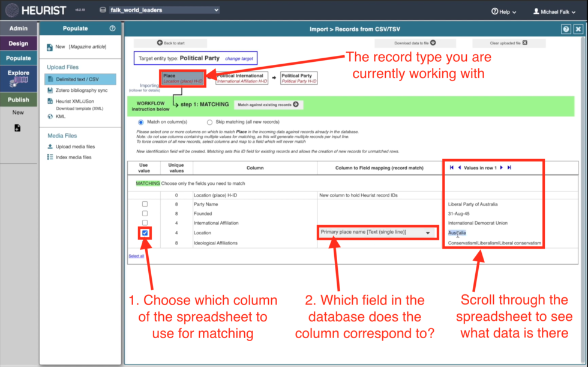Click the Index media files icon
The width and height of the screenshot is (588, 367).
click(x=50, y=157)
